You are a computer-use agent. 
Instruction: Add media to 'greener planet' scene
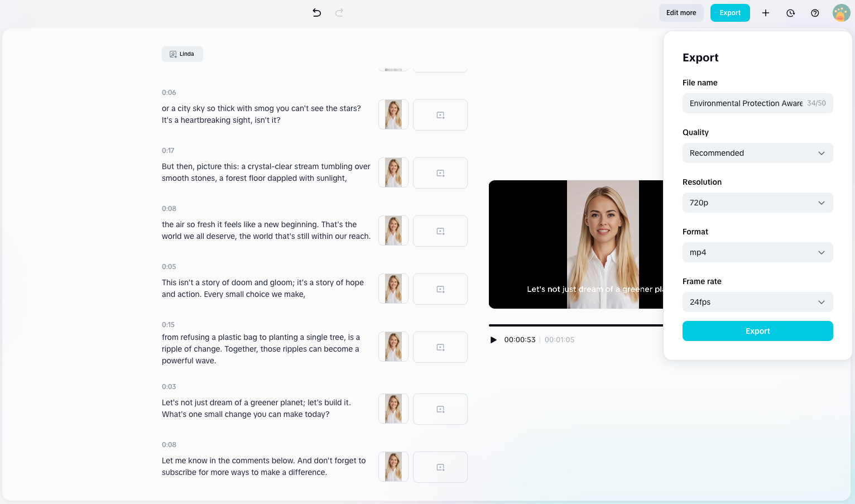[x=440, y=409]
